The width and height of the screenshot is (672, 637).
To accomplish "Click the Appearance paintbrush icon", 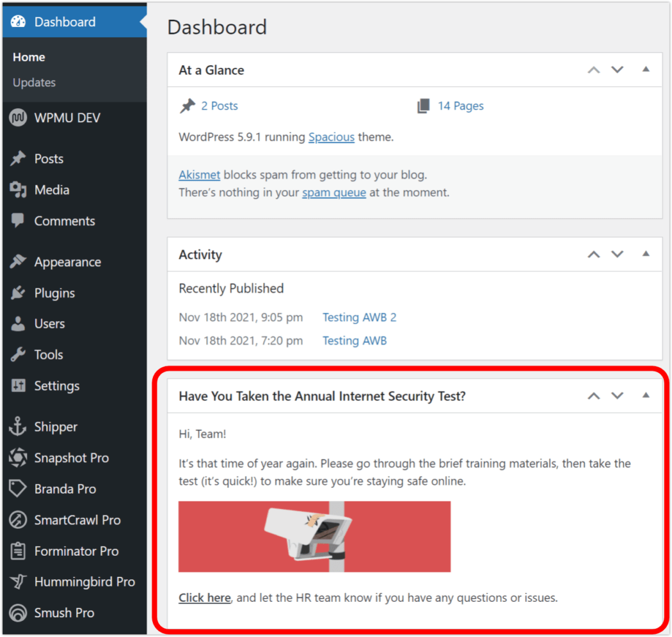I will [x=18, y=262].
